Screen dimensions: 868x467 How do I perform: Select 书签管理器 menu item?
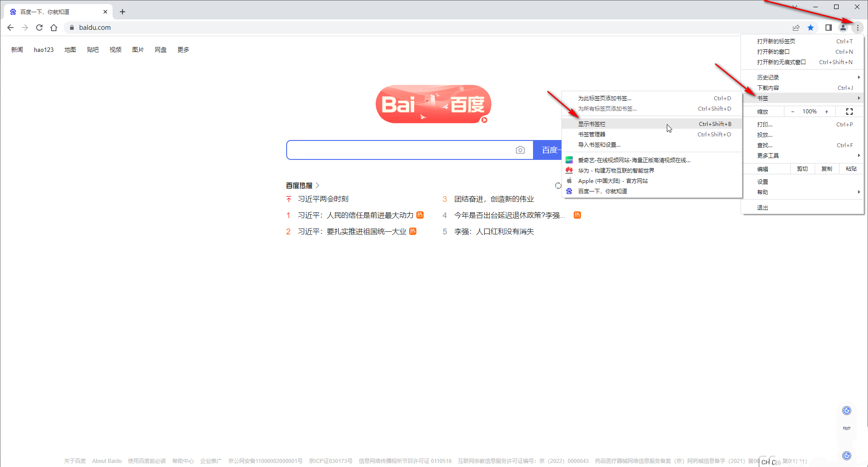coord(652,134)
